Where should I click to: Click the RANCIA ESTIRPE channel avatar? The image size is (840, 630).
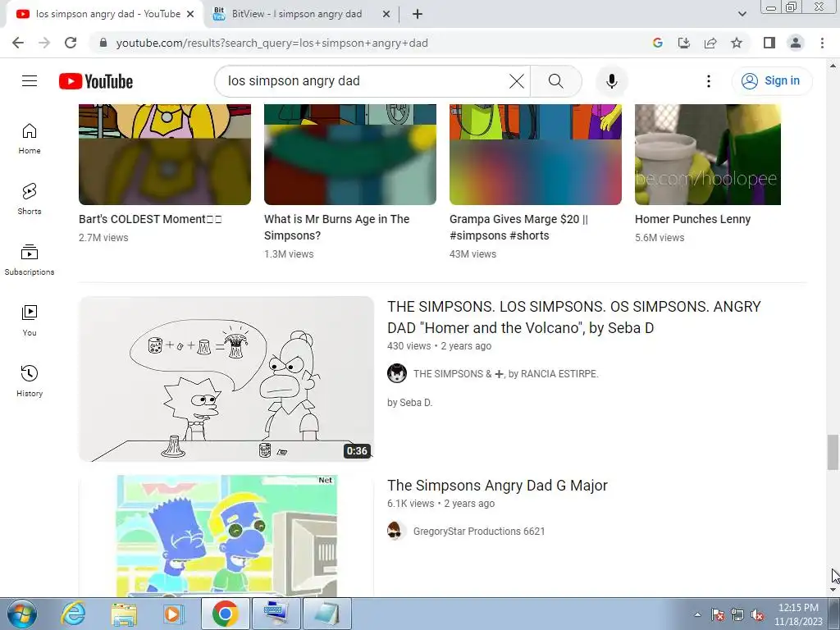[x=397, y=373]
